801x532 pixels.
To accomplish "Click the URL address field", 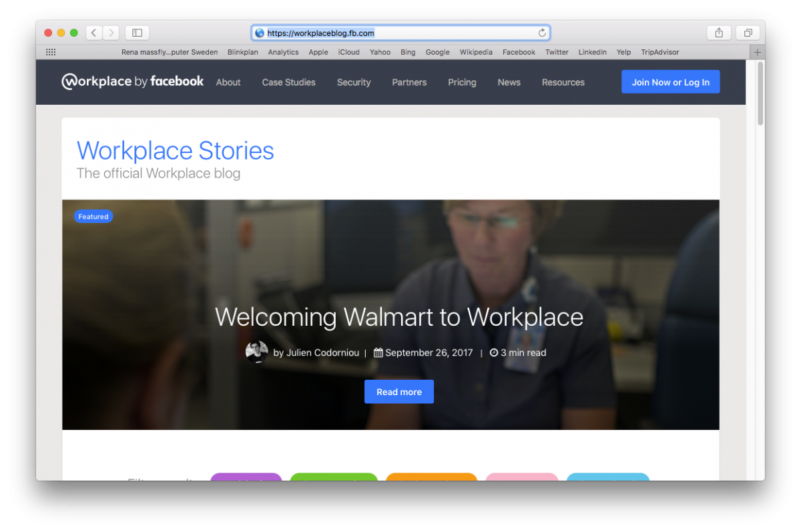I will [400, 33].
